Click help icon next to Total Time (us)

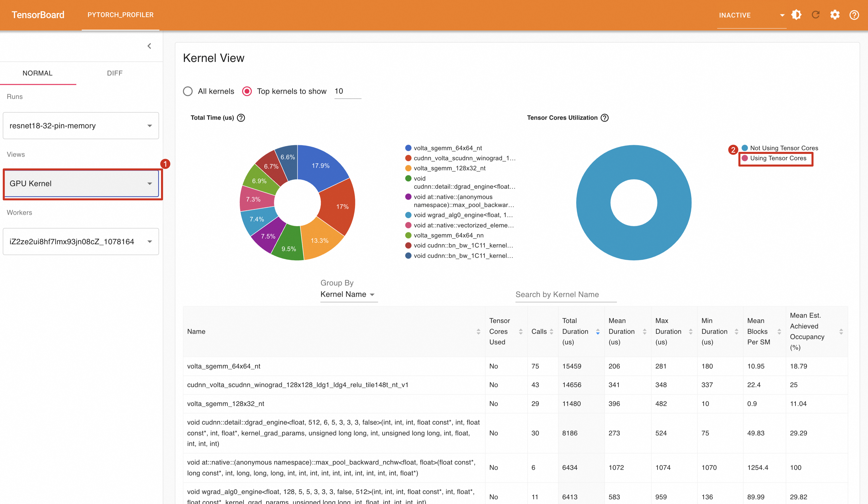241,118
